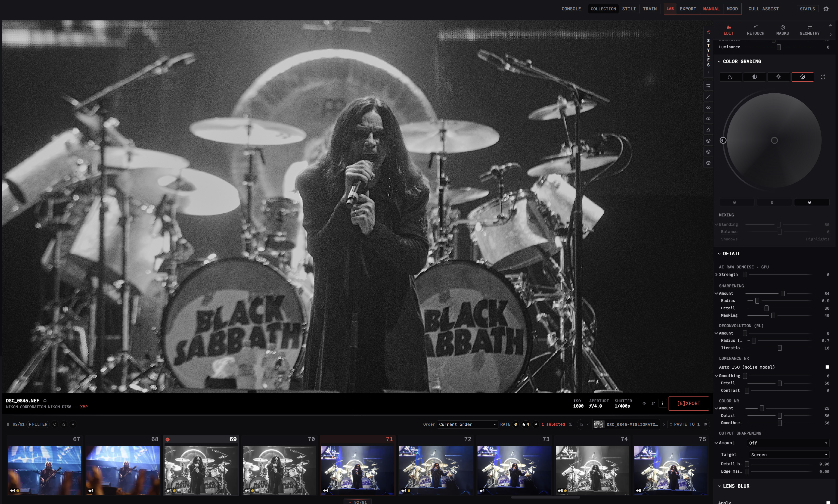Click the small grid icon after 1 selected

click(571, 425)
